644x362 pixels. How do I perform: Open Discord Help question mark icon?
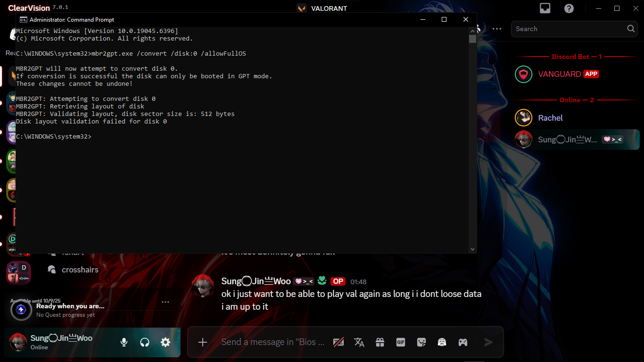pos(569,8)
